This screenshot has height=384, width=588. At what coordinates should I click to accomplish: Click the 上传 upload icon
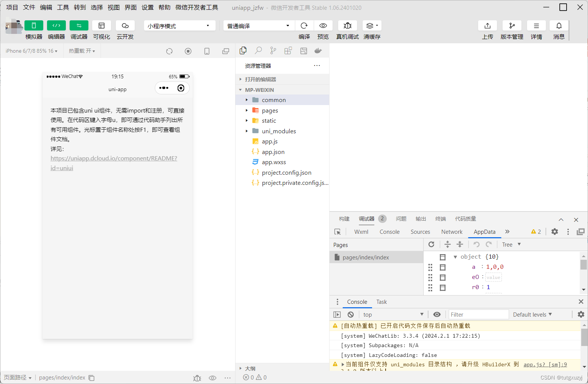pyautogui.click(x=487, y=25)
